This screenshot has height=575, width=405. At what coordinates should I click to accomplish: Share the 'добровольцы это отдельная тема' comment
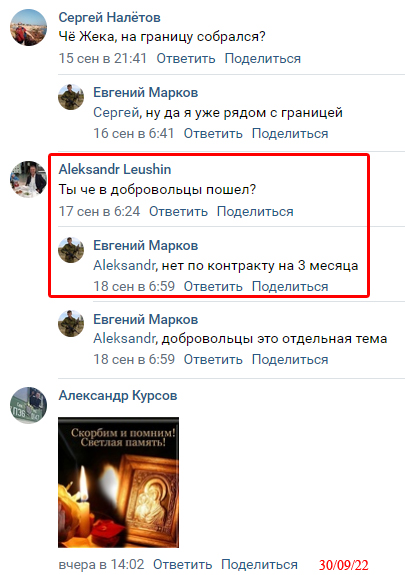(x=290, y=359)
